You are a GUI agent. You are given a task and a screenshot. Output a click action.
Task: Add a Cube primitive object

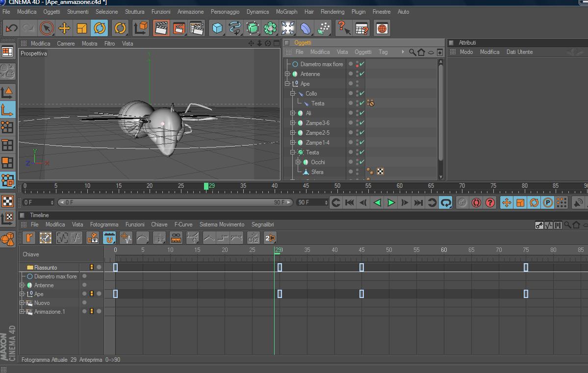(x=217, y=28)
